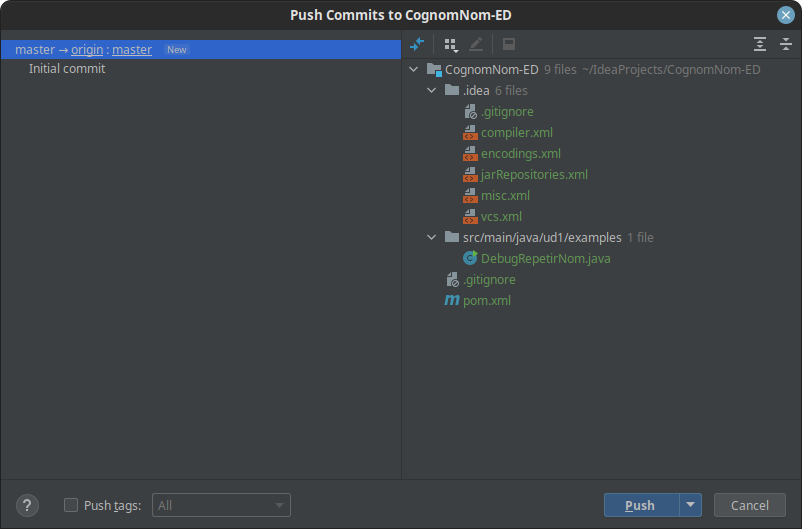Click the Cancel button
Image resolution: width=802 pixels, height=529 pixels.
pos(749,505)
